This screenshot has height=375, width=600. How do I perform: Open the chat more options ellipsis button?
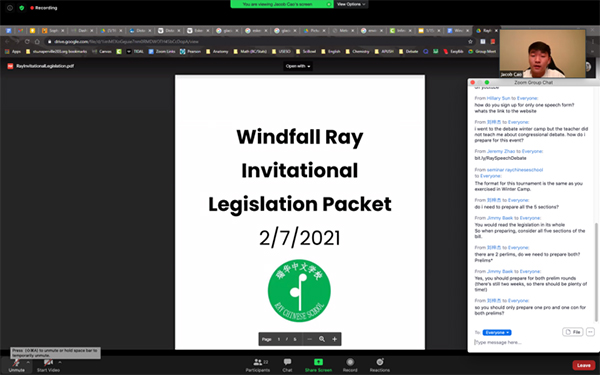[590, 332]
